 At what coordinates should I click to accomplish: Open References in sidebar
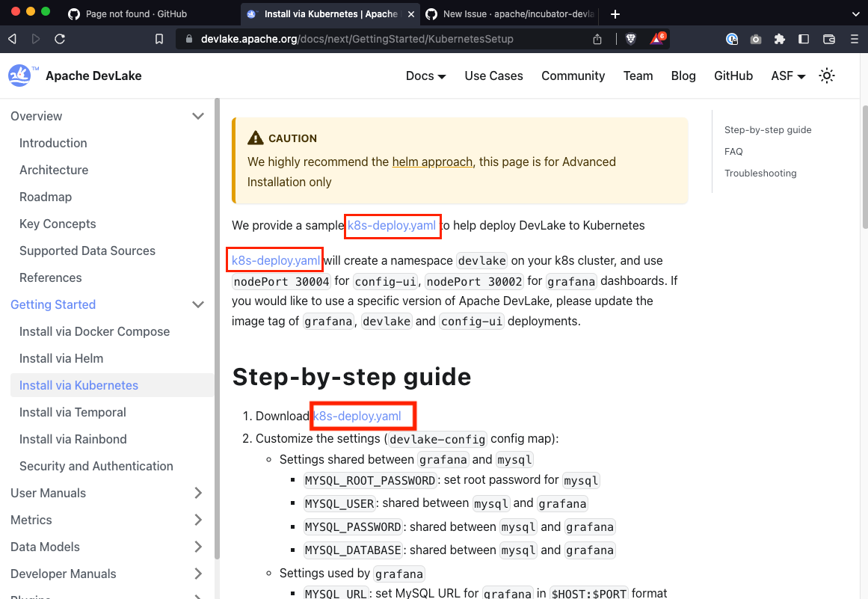(x=50, y=277)
